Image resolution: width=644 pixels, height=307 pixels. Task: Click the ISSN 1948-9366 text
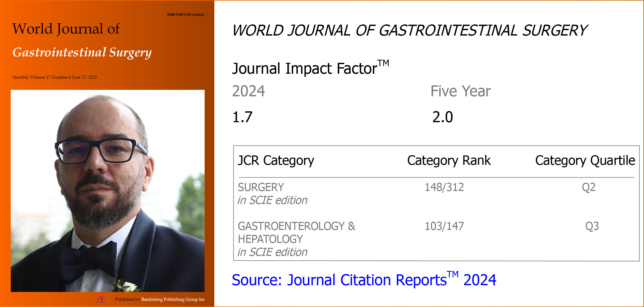(186, 15)
